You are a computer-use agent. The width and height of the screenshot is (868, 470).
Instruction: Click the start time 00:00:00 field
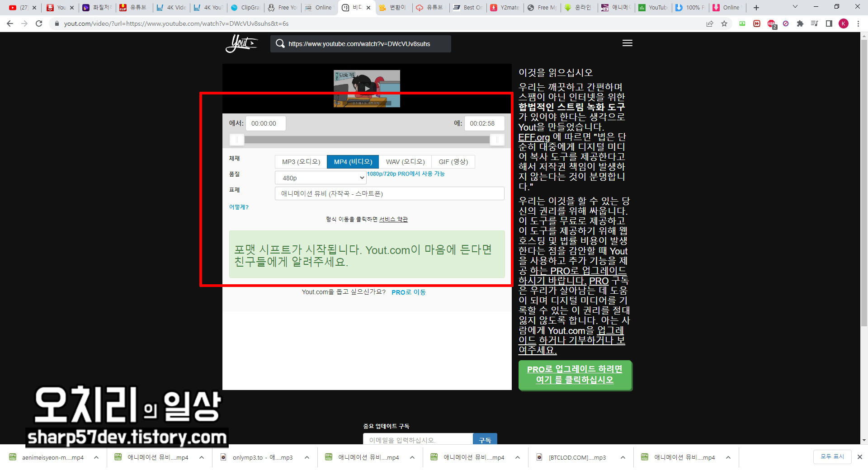tap(265, 123)
